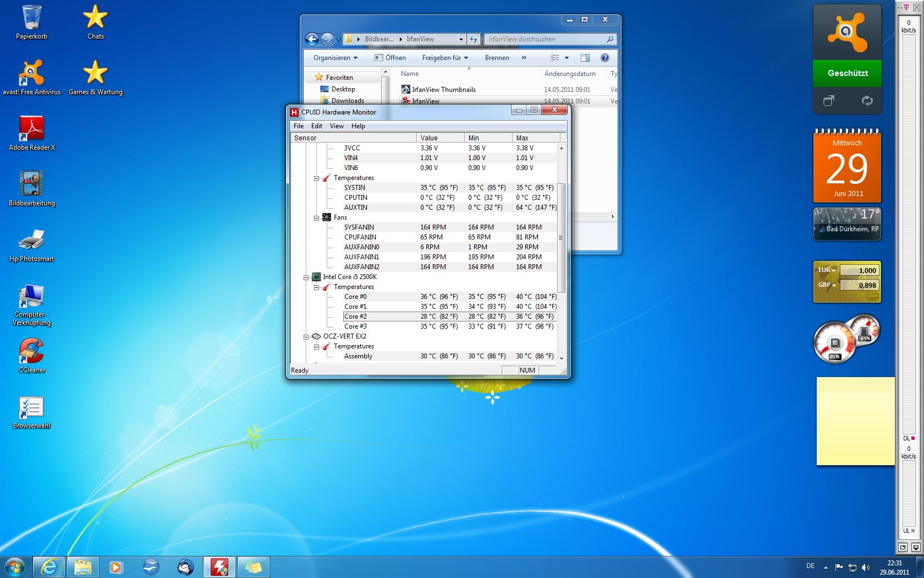Switch to HWMonitor via its taskbar button
This screenshot has width=924, height=578.
pyautogui.click(x=219, y=567)
